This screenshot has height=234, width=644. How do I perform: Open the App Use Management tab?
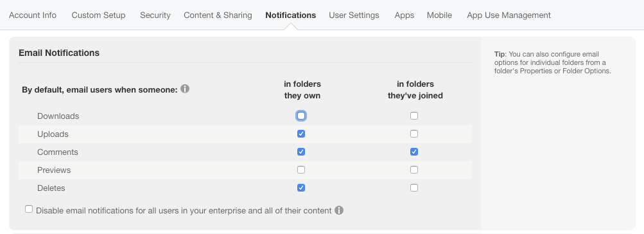[509, 15]
